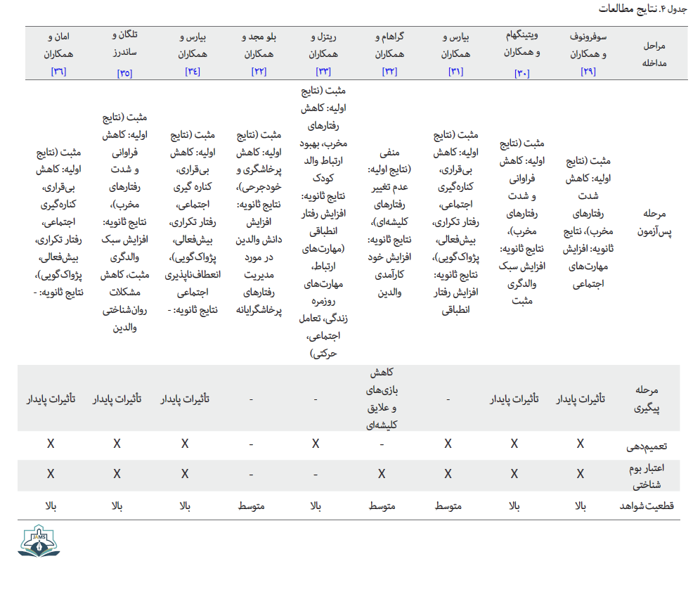Click column header "امان و همکاران"
Image resolution: width=700 pixels, height=599 pixels.
click(x=58, y=46)
